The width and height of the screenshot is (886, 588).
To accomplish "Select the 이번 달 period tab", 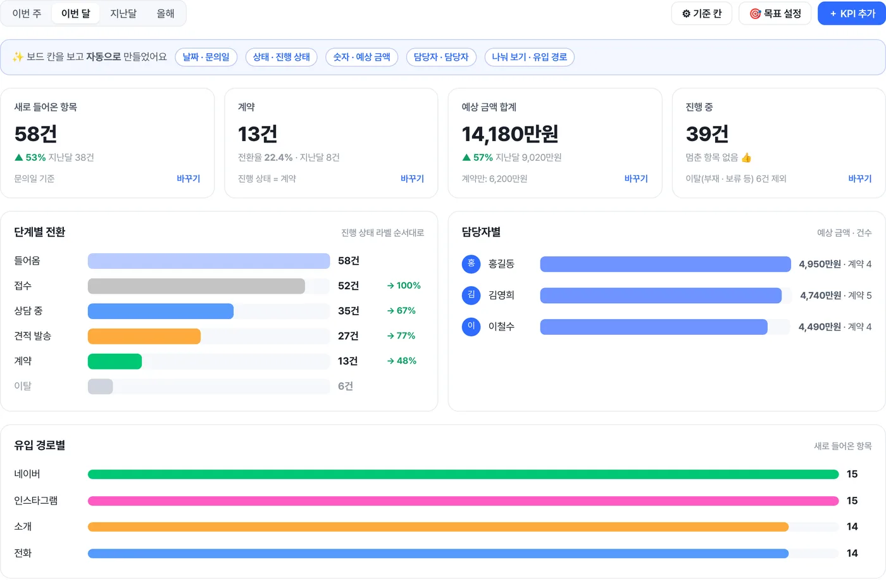I will point(76,13).
